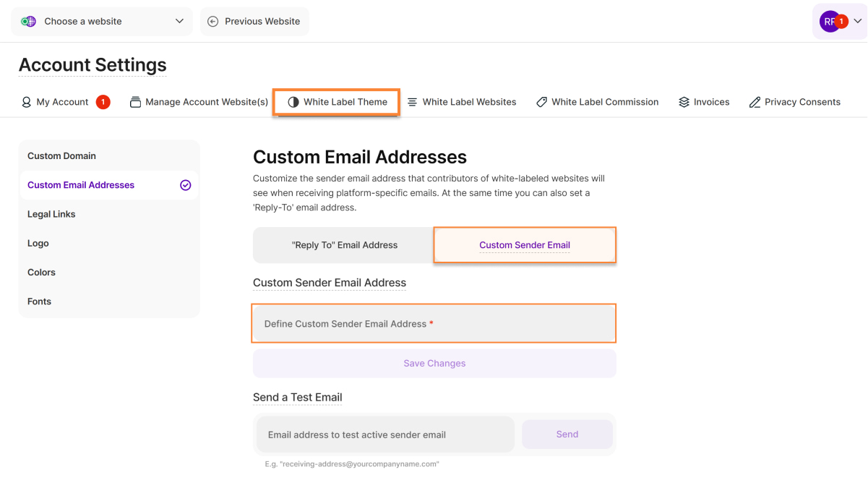This screenshot has width=868, height=496.
Task: Click the checkmark icon on Custom Email Addresses
Action: (x=186, y=185)
